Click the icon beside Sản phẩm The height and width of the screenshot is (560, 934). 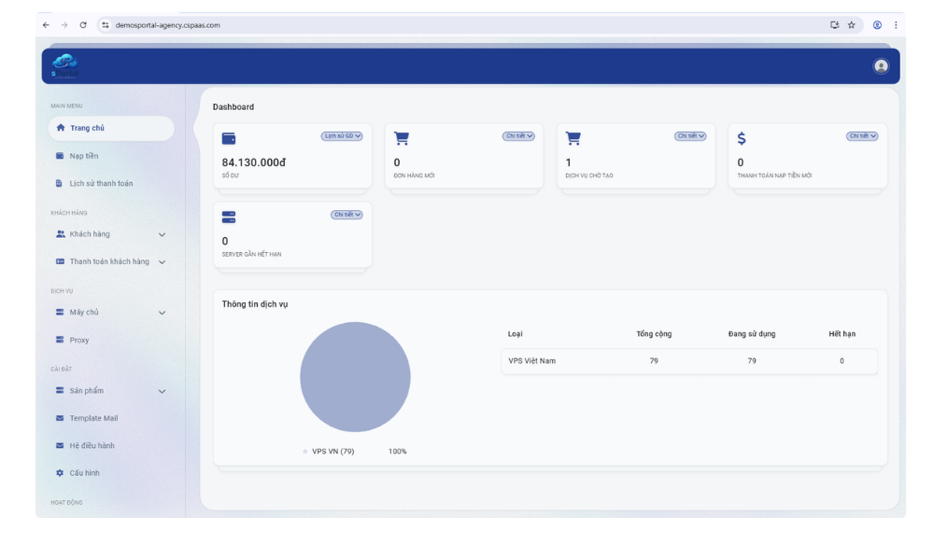[x=60, y=390]
